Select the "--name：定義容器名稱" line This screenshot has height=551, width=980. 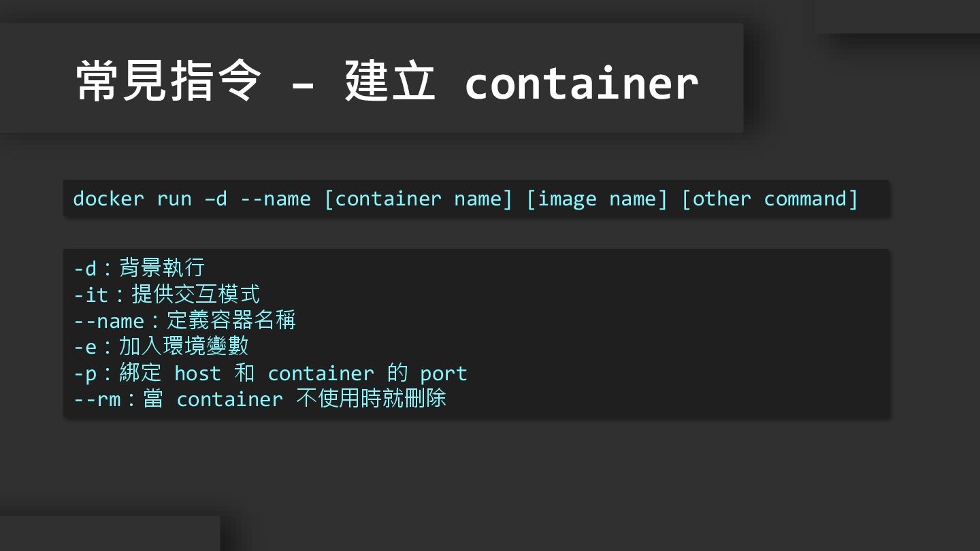coord(184,320)
